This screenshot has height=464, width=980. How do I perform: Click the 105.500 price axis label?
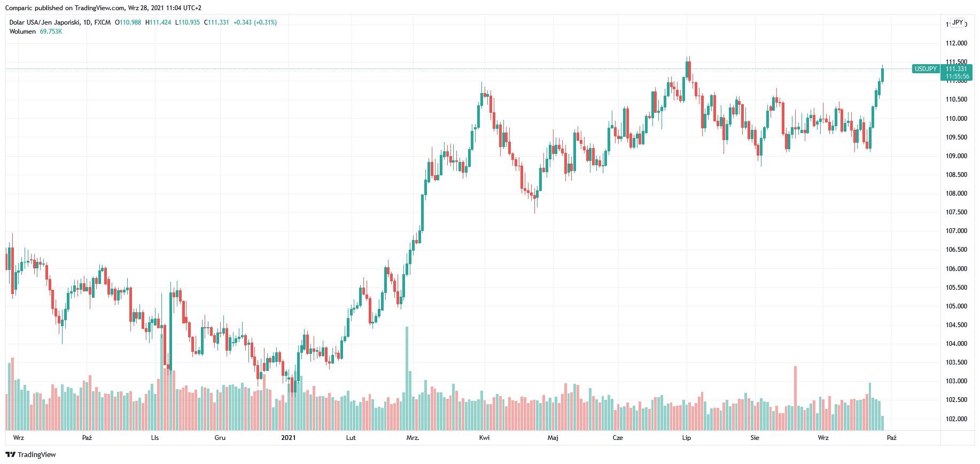tap(956, 288)
